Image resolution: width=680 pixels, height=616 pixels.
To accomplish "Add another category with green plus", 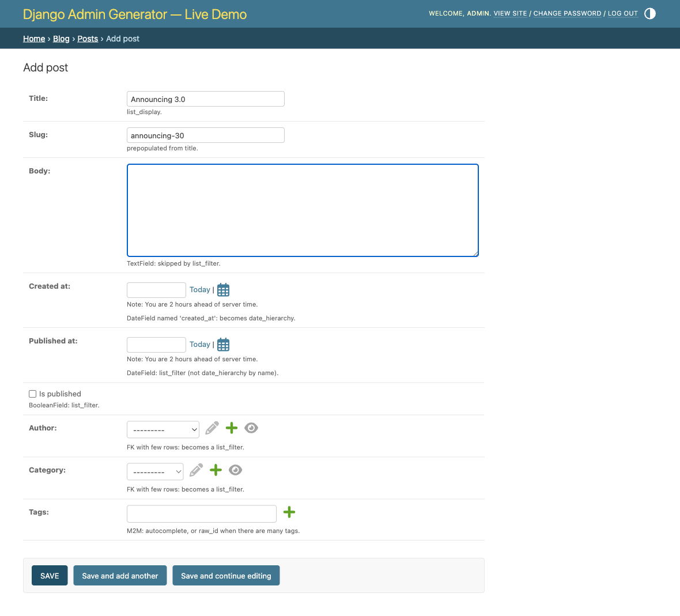I will click(x=216, y=470).
